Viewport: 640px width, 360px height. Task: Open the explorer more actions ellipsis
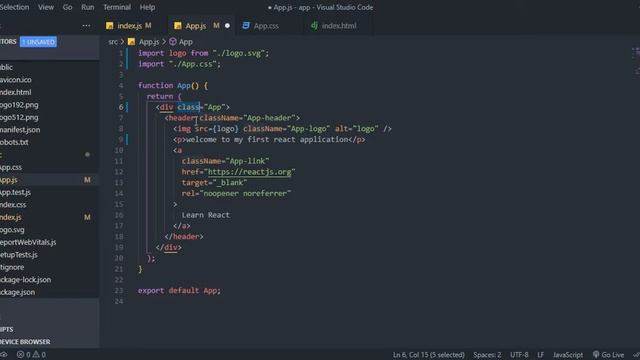click(x=86, y=26)
